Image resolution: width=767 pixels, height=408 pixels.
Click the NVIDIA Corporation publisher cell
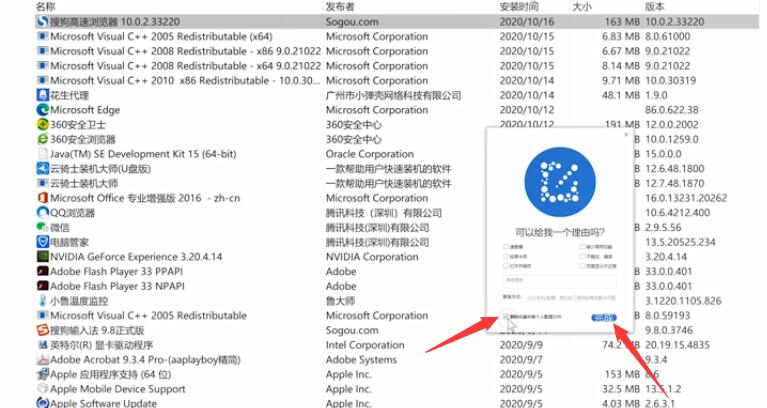click(372, 256)
